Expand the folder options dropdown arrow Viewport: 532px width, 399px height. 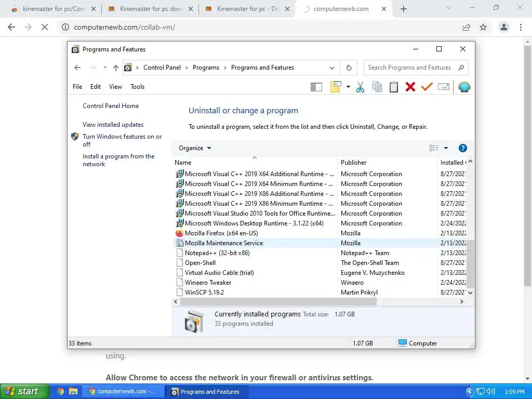(348, 87)
